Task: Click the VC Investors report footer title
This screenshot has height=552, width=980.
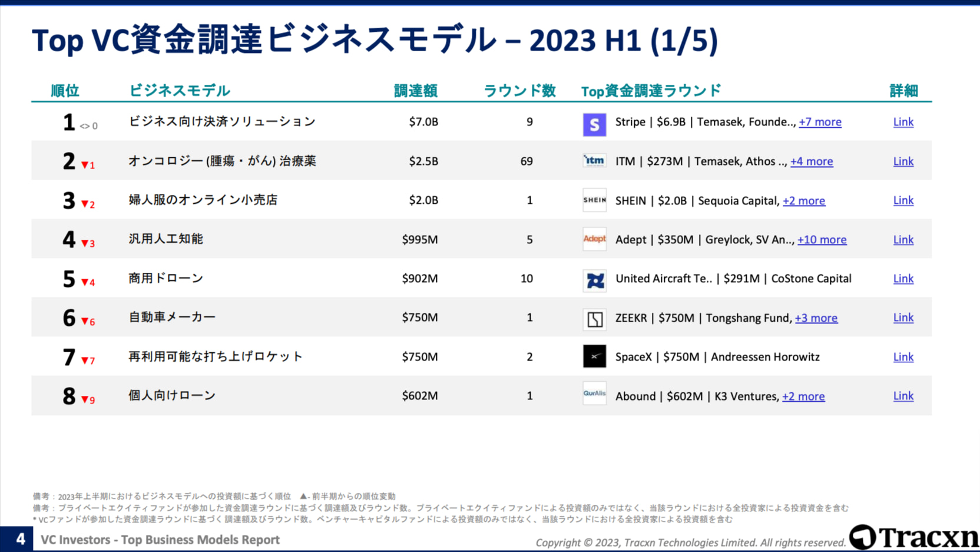Action: coord(160,540)
